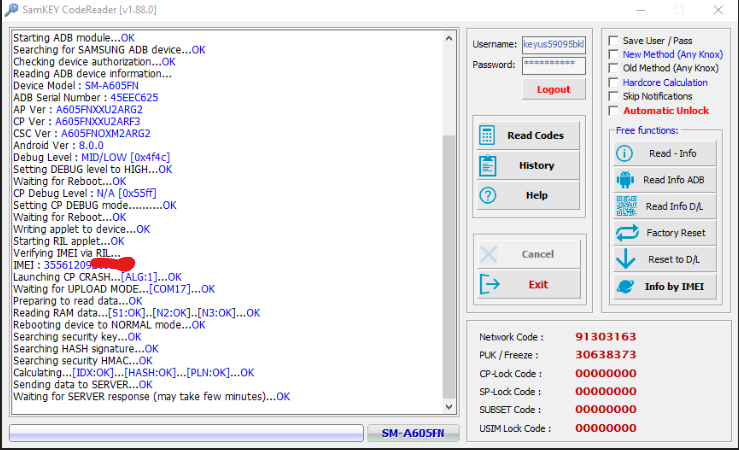Click the Reset to D/L down arrow icon

tap(626, 259)
